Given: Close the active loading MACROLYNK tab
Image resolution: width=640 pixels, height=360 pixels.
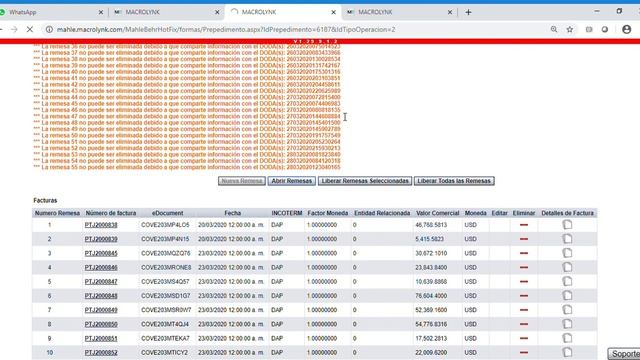Looking at the screenshot, I should [333, 12].
